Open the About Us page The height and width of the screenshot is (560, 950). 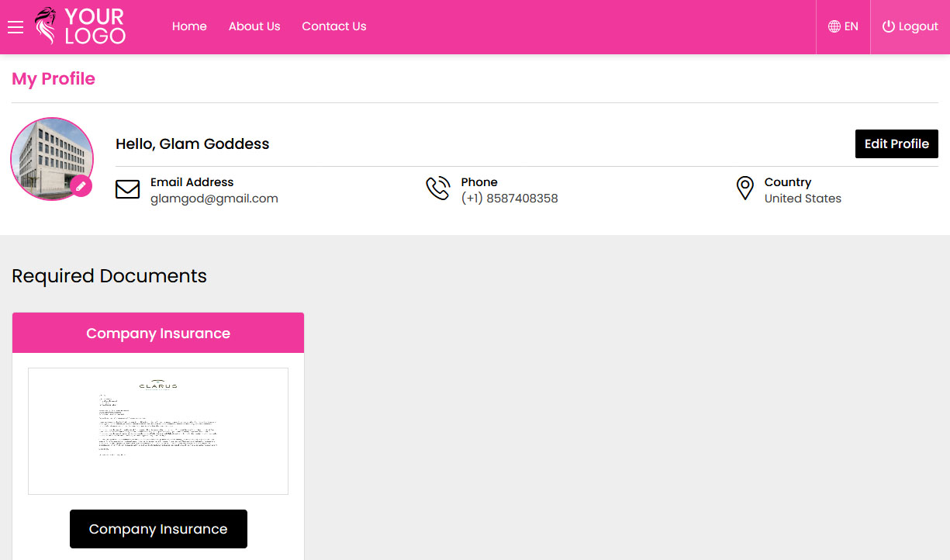[x=254, y=26]
